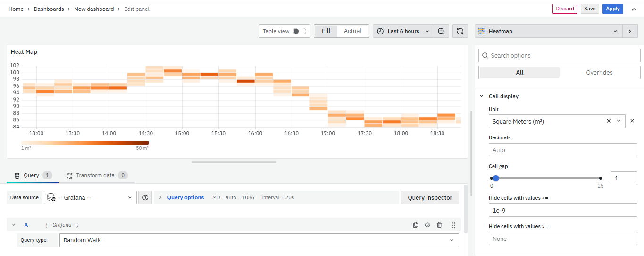Switch to the Overrides tab
Screen dimensions: 644x256
pyautogui.click(x=599, y=73)
